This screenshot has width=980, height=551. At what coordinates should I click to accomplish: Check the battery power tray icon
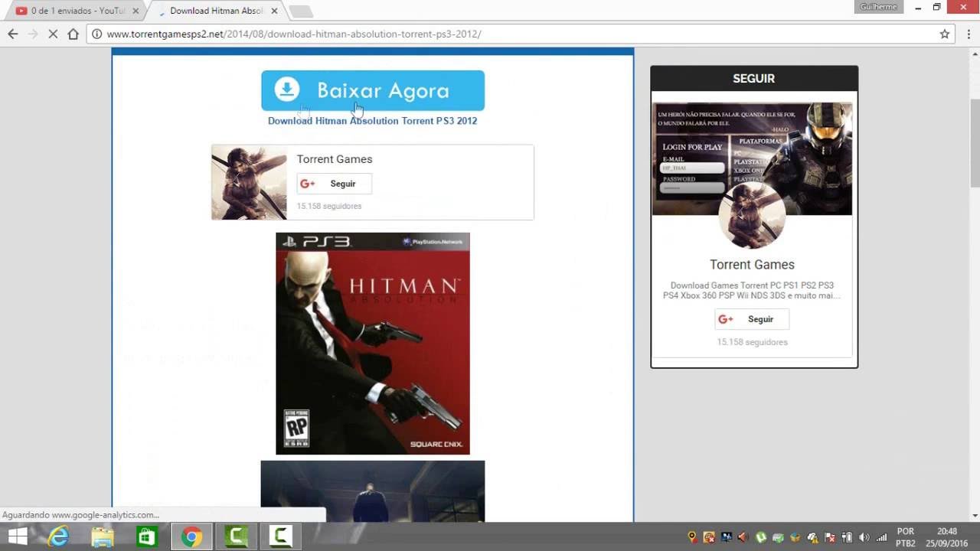[x=848, y=537]
